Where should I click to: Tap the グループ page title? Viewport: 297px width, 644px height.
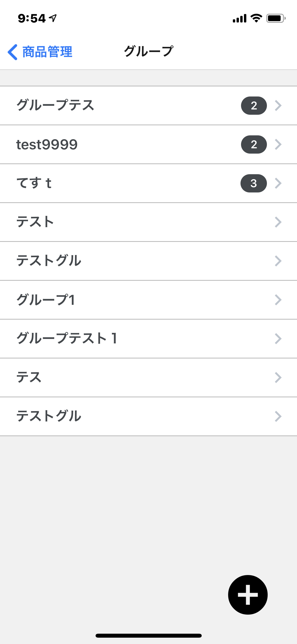149,52
